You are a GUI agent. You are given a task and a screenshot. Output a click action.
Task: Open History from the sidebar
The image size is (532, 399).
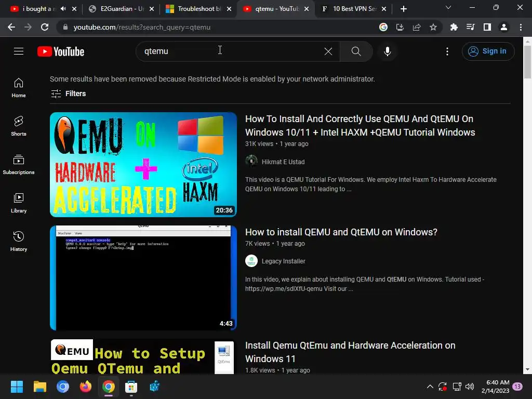pos(19,241)
